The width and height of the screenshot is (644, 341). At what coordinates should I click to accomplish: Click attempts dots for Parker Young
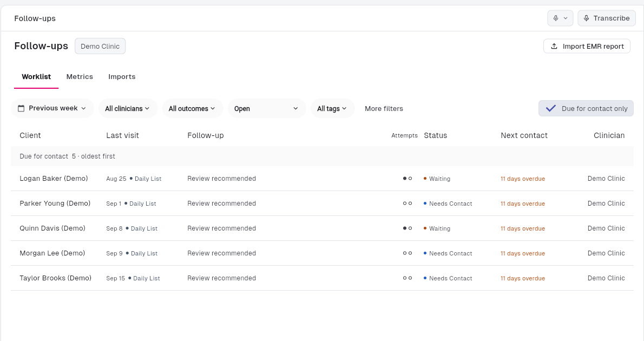[x=408, y=204]
